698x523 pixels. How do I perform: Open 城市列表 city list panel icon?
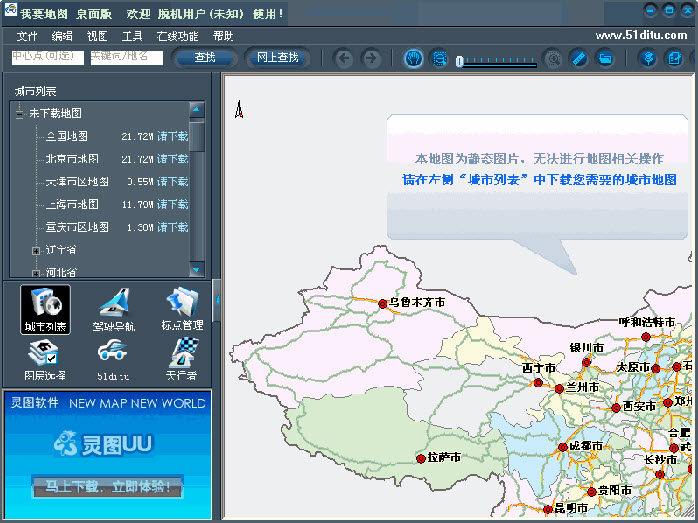click(x=45, y=307)
